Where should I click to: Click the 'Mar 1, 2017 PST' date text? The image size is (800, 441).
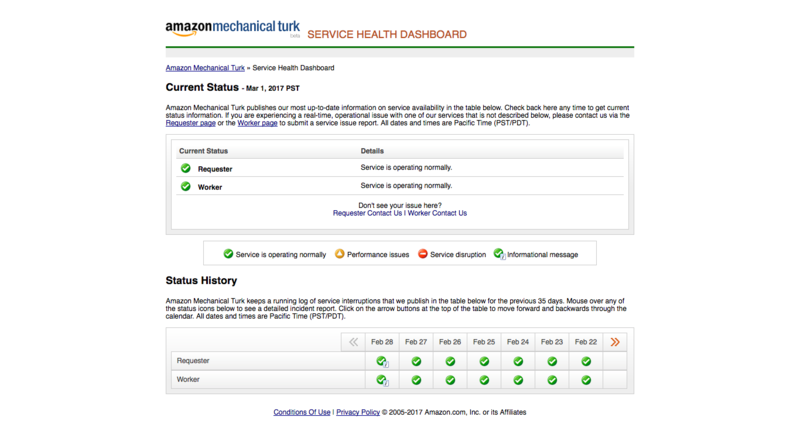tap(272, 88)
